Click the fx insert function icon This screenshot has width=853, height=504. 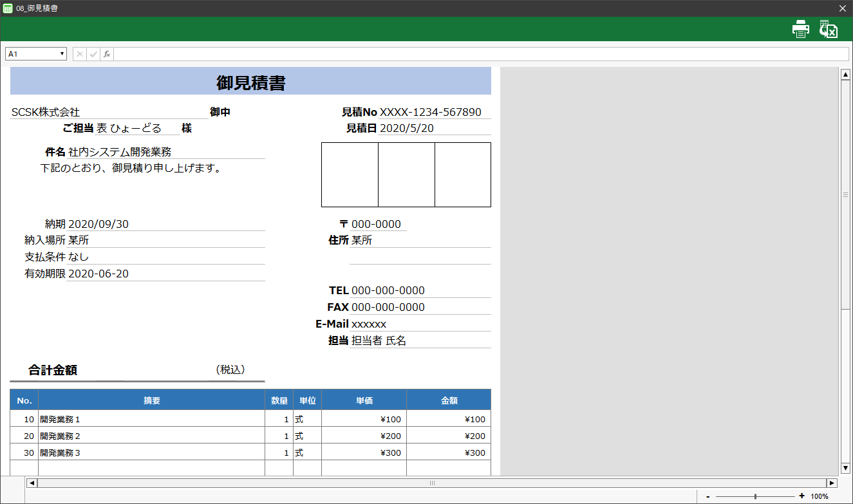coord(107,54)
